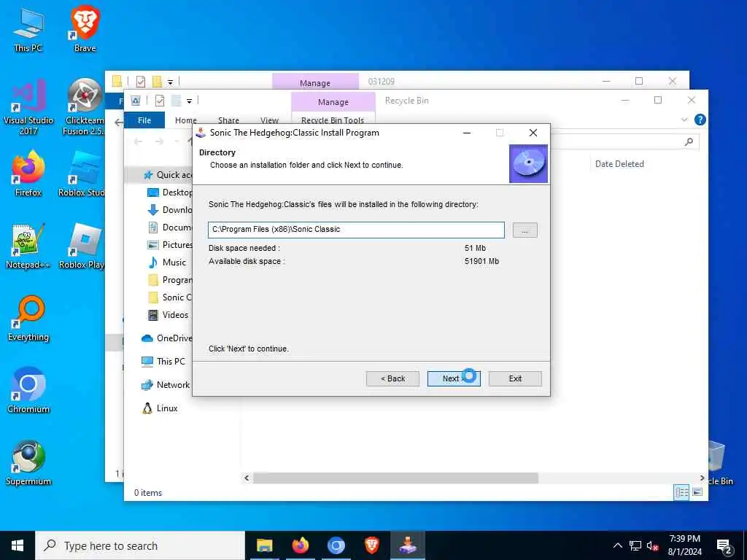Click properties checkmark icon in Recycle Bin title bar
The image size is (747, 560).
(x=160, y=101)
